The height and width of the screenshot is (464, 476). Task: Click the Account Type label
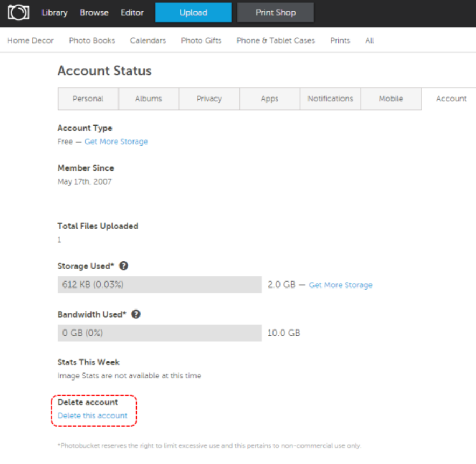[85, 128]
